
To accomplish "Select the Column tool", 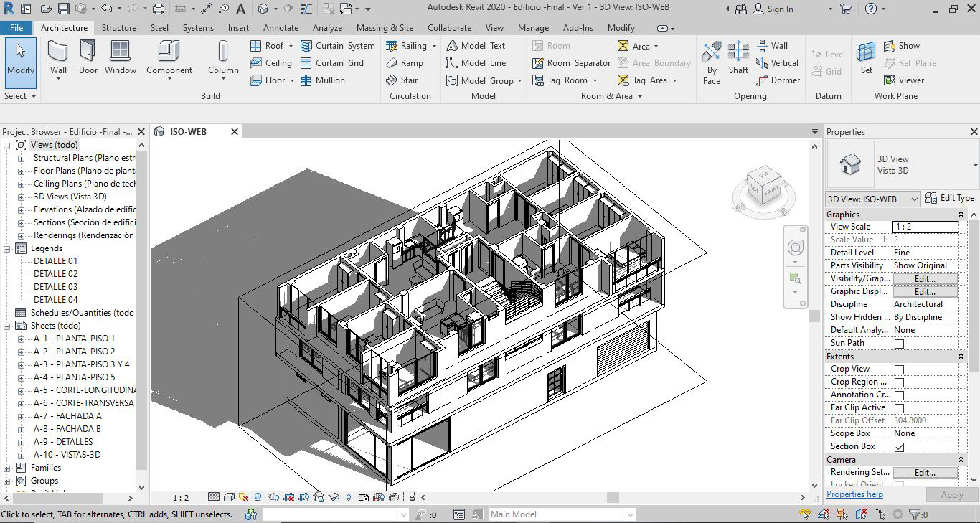I will click(x=223, y=59).
